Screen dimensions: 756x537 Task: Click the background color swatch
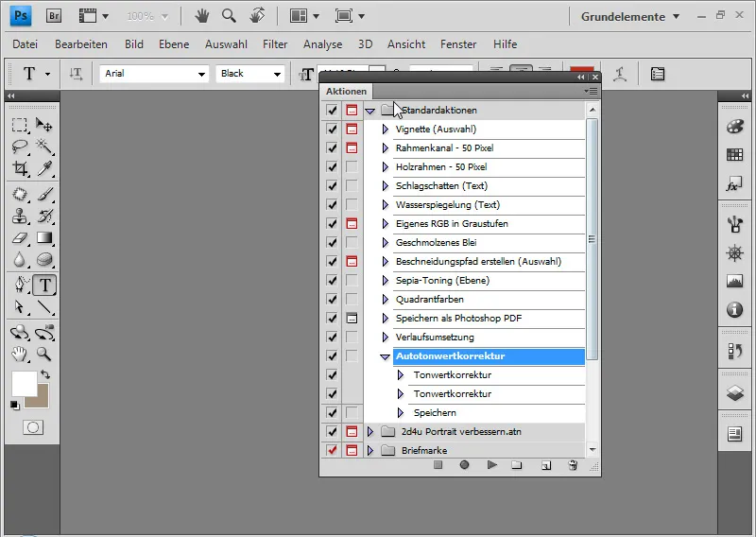(43, 401)
